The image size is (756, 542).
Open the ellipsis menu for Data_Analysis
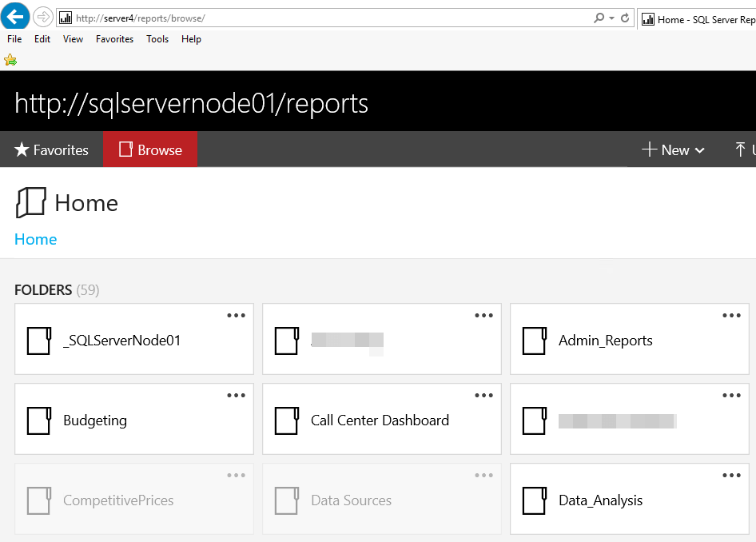(x=731, y=476)
